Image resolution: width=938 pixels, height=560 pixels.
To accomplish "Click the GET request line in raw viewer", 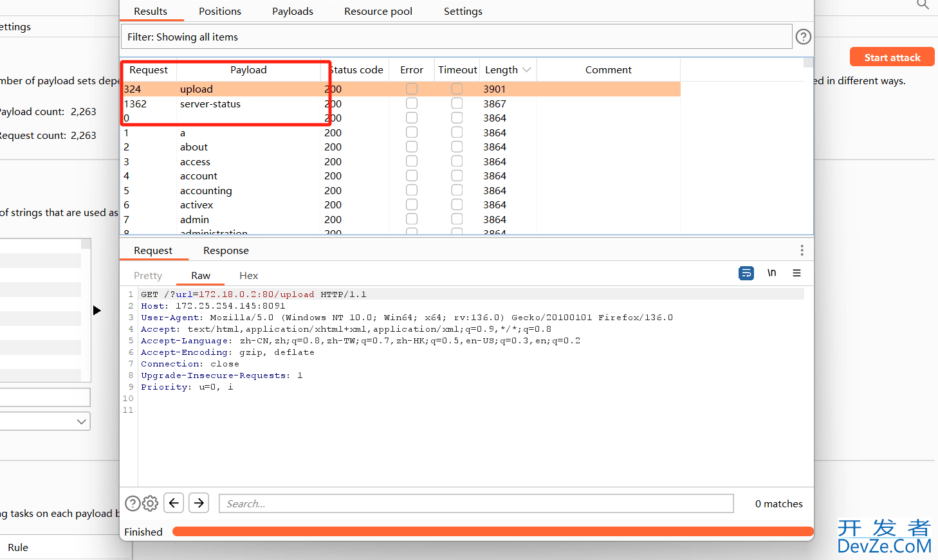I will 253,294.
